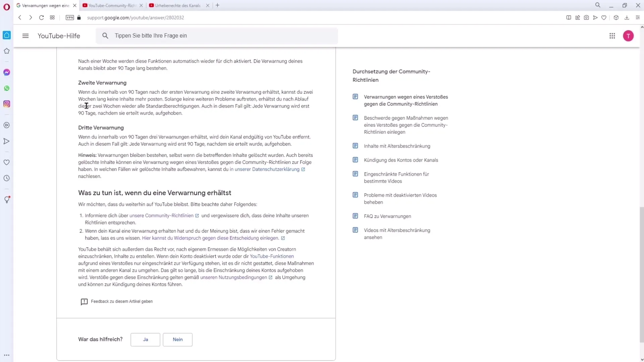Open Probleme mit deaktivierten Videos beheben
Image resolution: width=644 pixels, height=362 pixels.
[x=400, y=199]
